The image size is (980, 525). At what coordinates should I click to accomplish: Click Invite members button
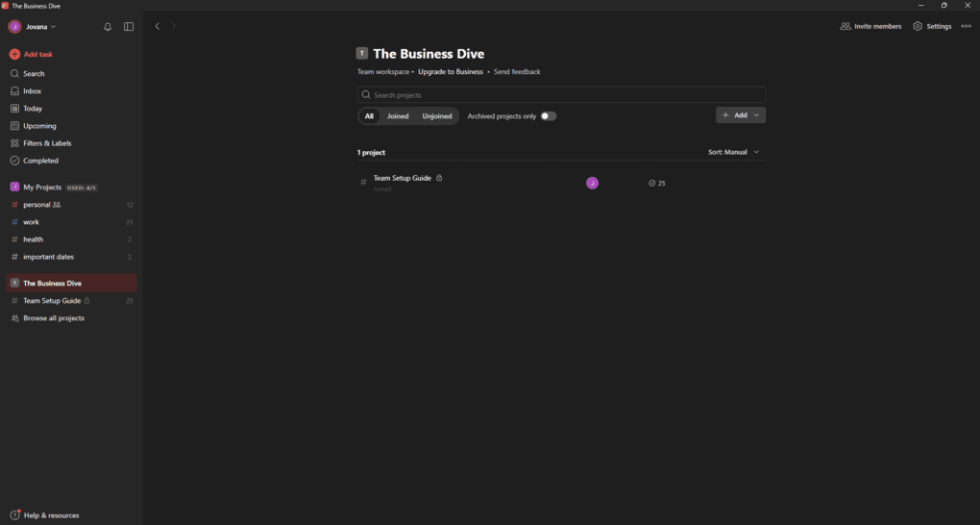click(x=870, y=27)
